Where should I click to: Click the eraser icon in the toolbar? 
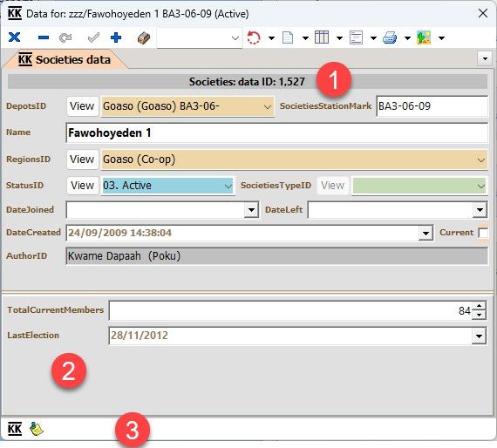(x=144, y=37)
